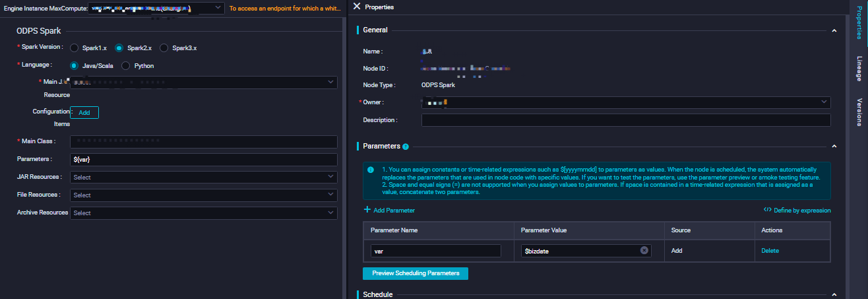Select the Spark2.x version radio button
The height and width of the screenshot is (299, 868).
click(119, 48)
